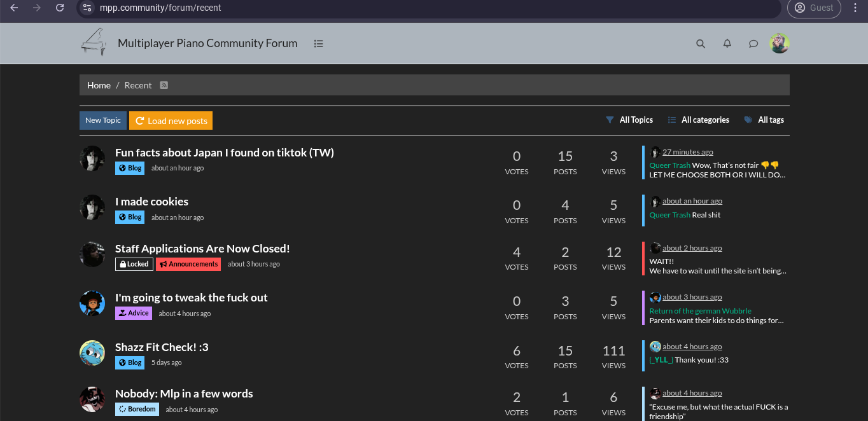Click the browser reload icon
This screenshot has height=421, width=868.
(59, 8)
